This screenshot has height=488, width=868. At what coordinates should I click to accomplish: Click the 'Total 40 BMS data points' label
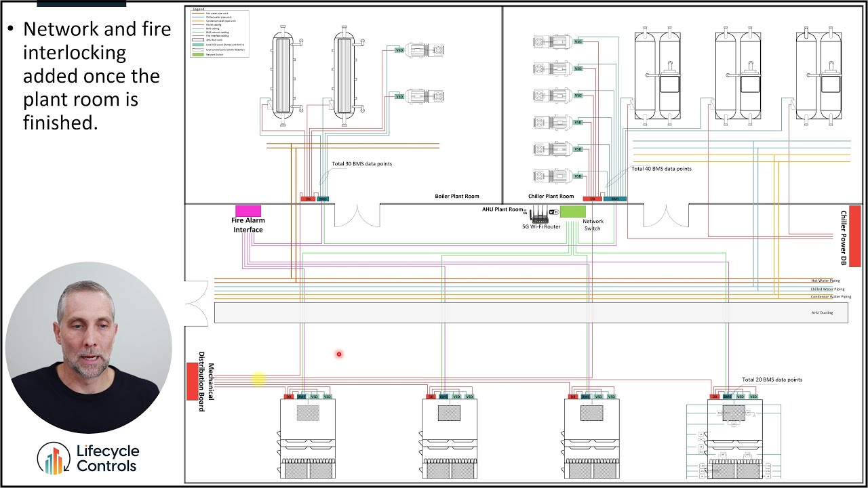tap(661, 169)
